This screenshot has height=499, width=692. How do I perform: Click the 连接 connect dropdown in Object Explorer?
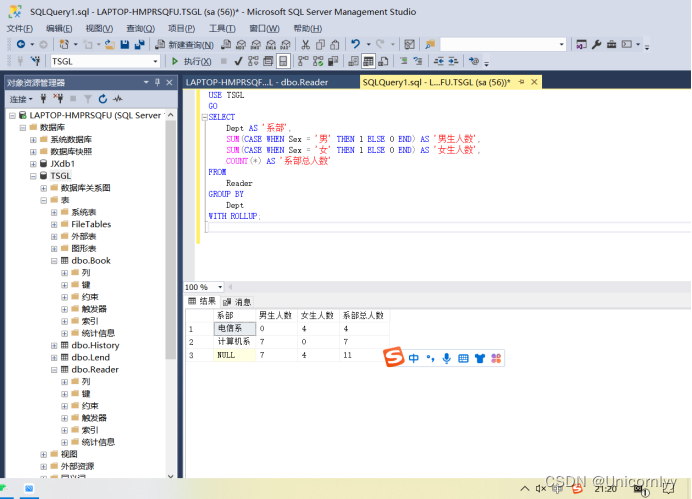pos(21,99)
